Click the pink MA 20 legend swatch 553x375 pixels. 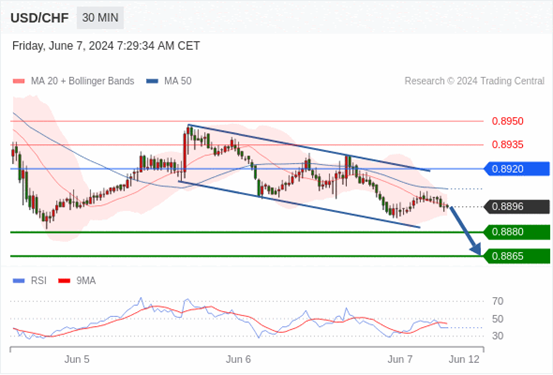[19, 81]
